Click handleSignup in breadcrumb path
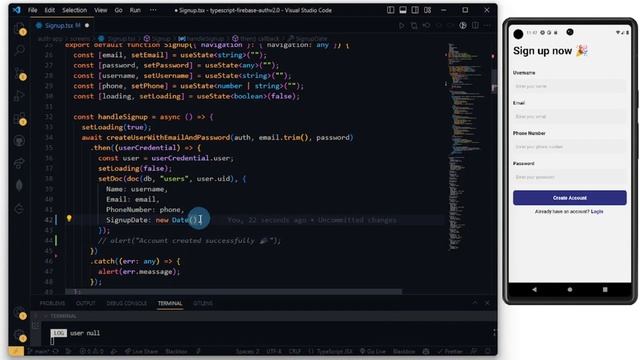 (x=202, y=38)
